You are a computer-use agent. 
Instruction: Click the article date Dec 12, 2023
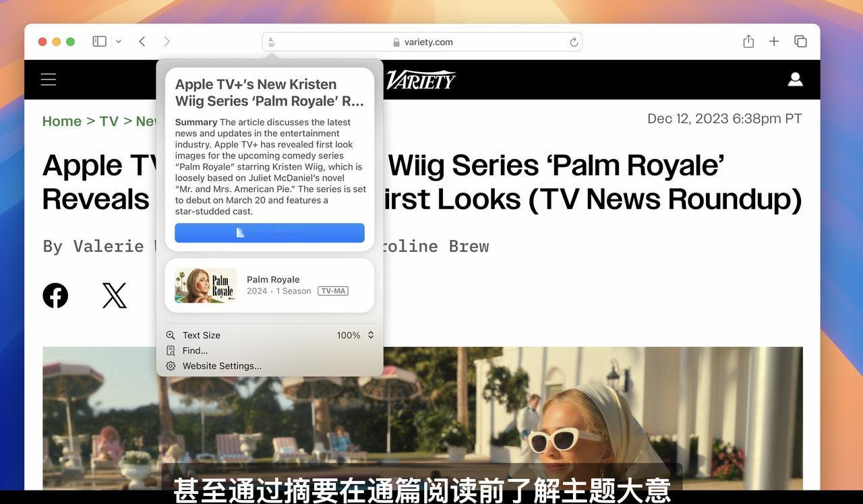click(725, 119)
